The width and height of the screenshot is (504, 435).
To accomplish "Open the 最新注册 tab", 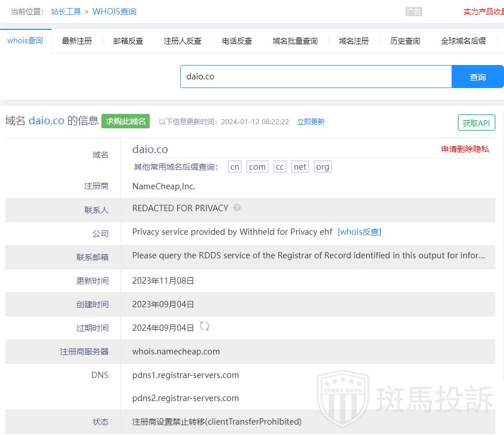I will (77, 41).
